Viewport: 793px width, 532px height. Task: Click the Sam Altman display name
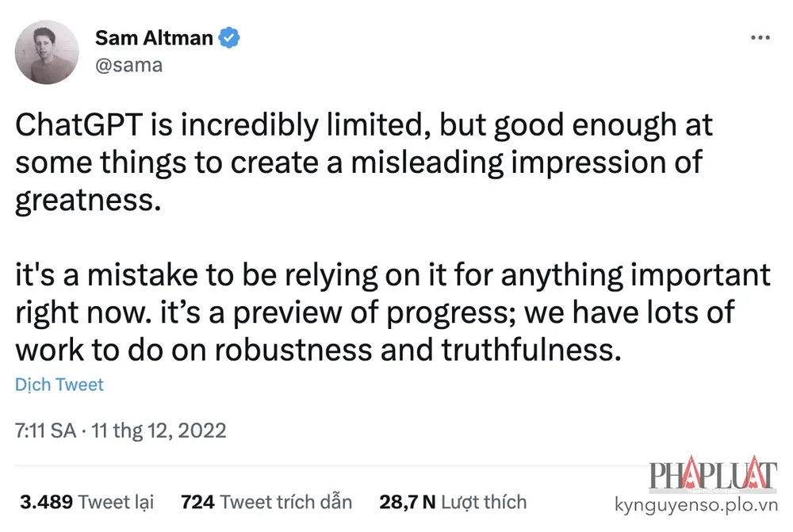[x=155, y=37]
